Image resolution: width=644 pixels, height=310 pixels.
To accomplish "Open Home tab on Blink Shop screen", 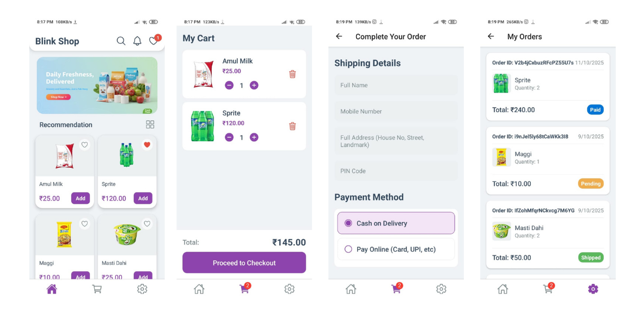I will [52, 289].
